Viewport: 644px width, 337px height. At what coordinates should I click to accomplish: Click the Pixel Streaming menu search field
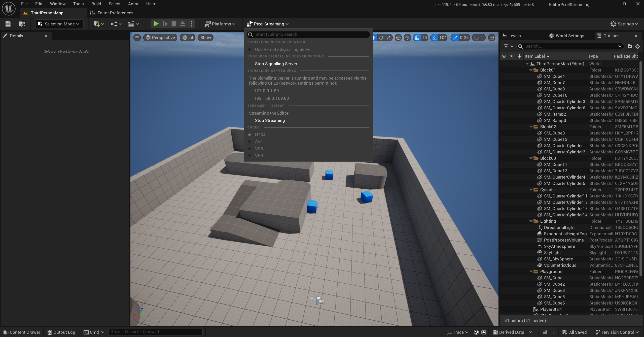(311, 34)
